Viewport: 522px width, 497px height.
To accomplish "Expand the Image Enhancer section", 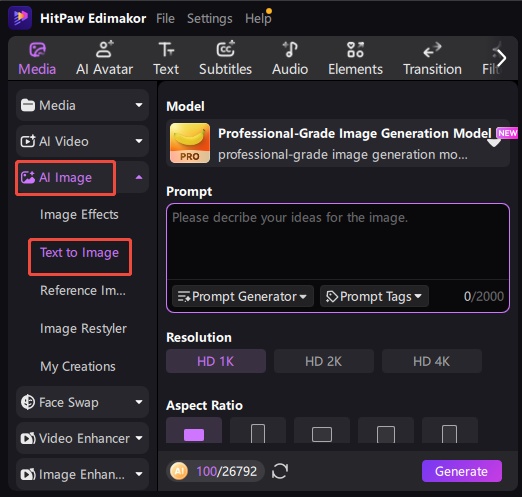I will 82,474.
